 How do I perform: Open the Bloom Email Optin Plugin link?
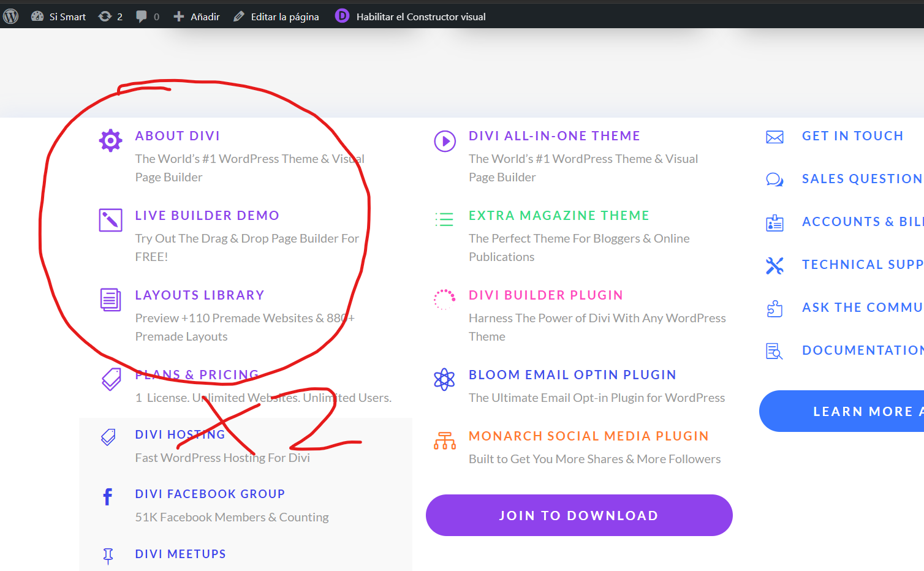572,375
